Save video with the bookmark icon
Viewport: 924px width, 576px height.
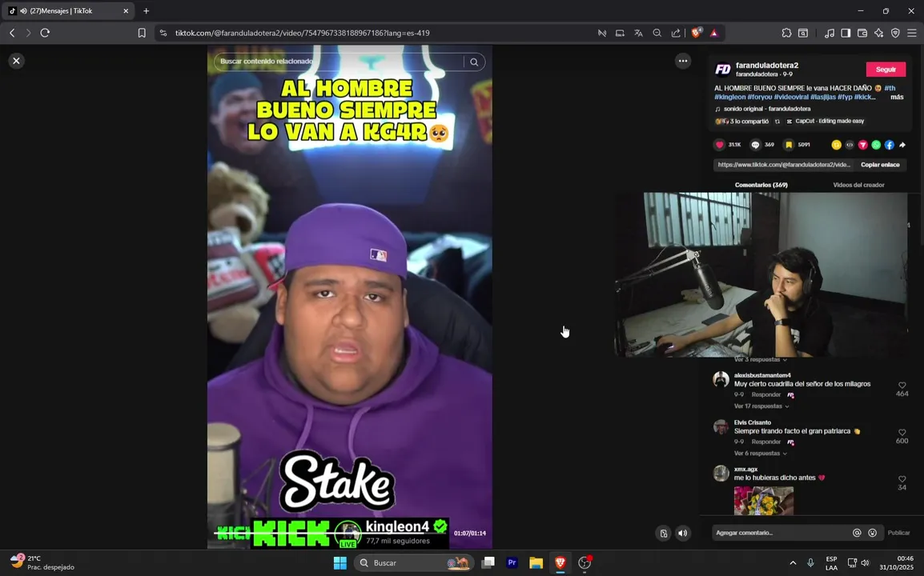tap(789, 145)
